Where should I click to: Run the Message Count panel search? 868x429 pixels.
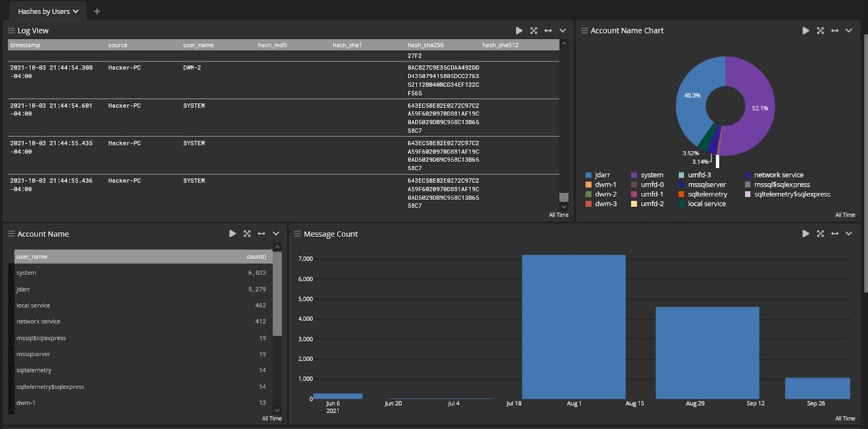coord(806,234)
